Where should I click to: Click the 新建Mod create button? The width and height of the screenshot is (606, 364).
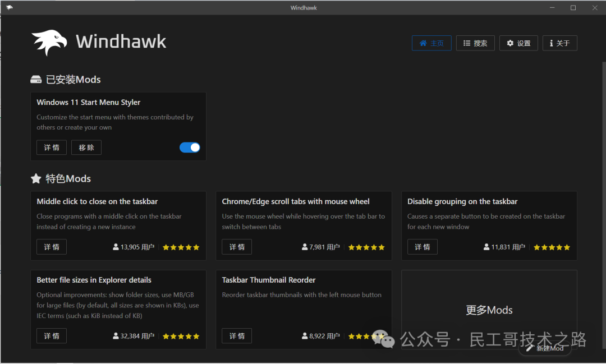(544, 348)
